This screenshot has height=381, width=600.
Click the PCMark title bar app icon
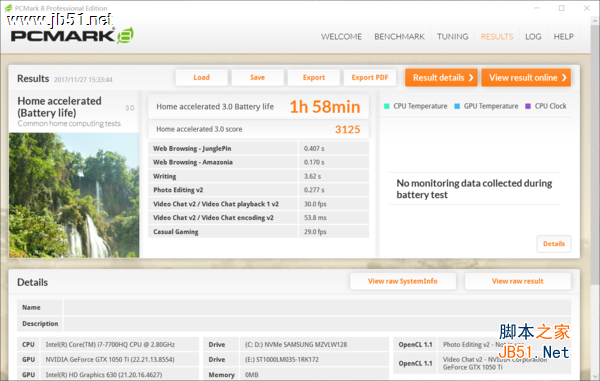tap(8, 8)
